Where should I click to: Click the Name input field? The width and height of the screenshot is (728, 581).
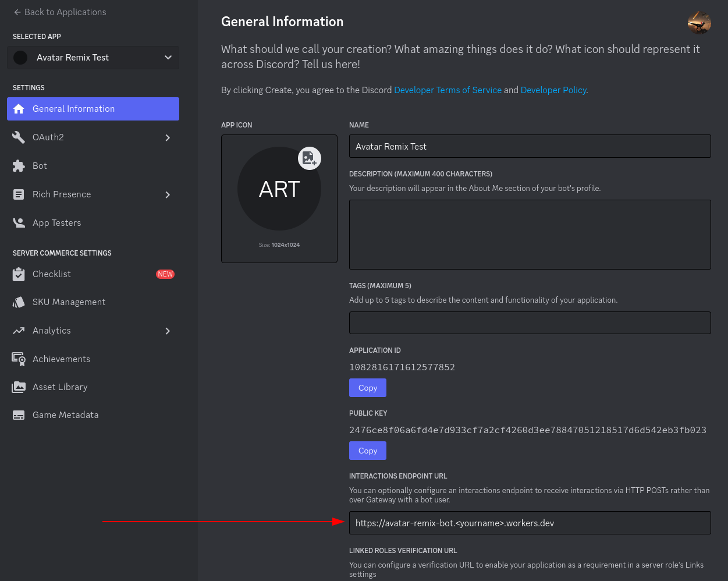530,146
